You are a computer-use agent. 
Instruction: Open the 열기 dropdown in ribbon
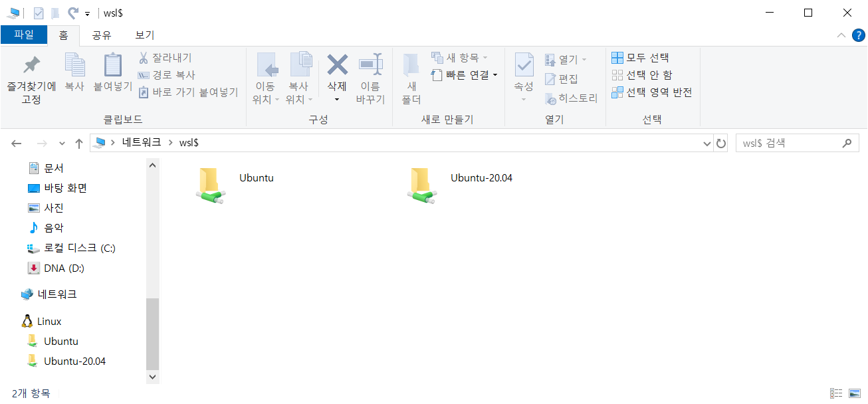566,60
